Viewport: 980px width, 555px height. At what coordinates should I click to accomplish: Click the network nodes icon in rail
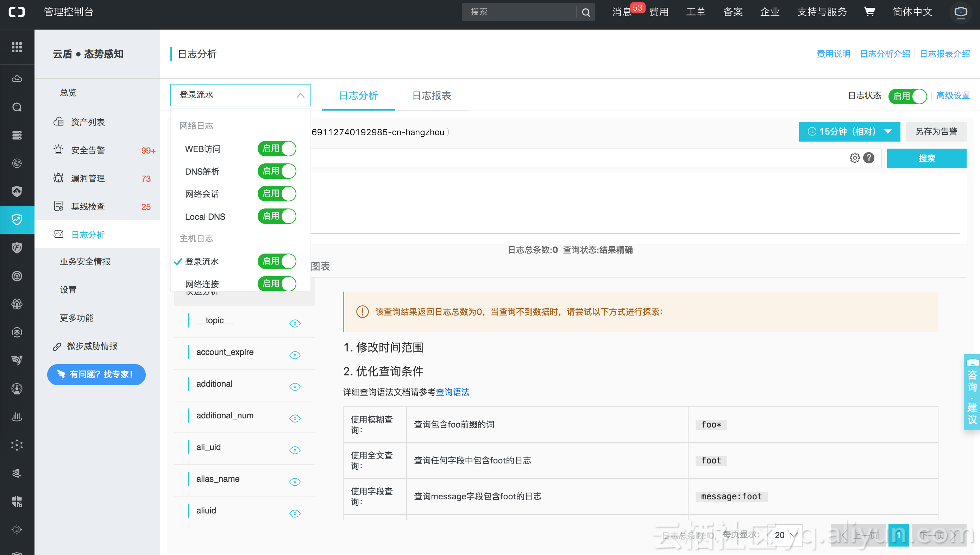click(17, 445)
